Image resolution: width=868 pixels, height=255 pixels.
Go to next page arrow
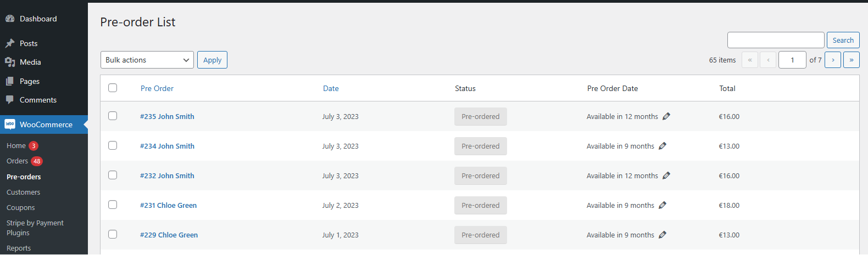coord(833,60)
